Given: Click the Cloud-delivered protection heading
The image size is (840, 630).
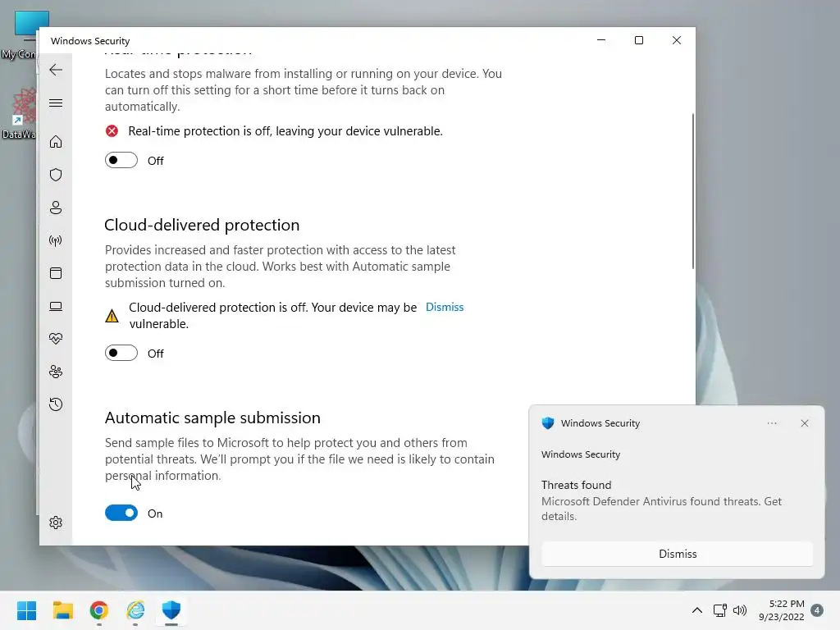Looking at the screenshot, I should [202, 225].
